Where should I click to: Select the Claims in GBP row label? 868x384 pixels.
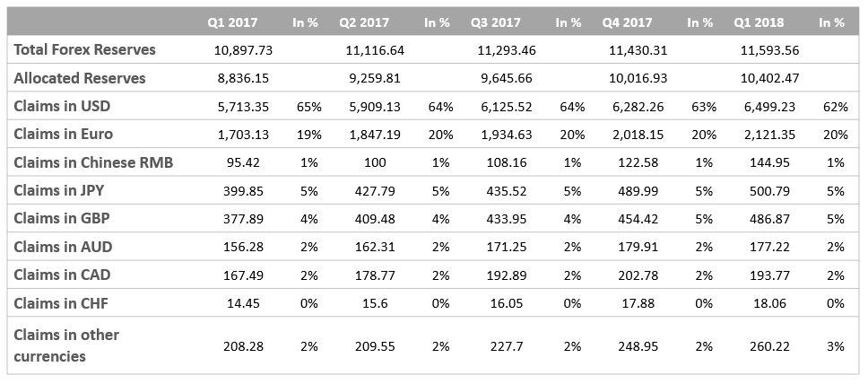[x=62, y=218]
